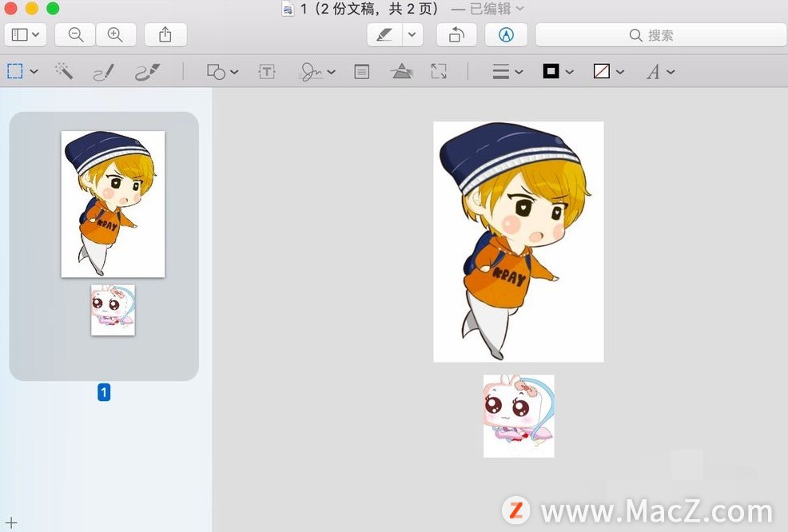Open the Border Color swatch
This screenshot has width=788, height=532.
pyautogui.click(x=551, y=71)
